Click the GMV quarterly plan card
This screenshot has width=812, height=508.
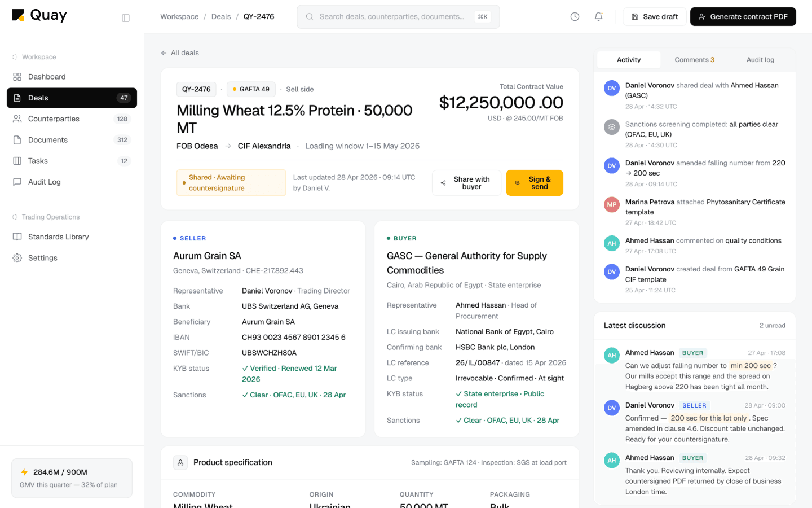click(72, 478)
